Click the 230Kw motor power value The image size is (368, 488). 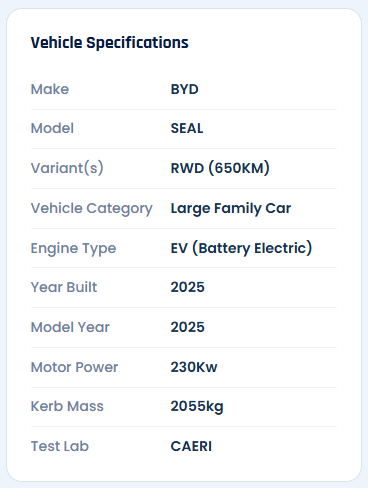194,367
